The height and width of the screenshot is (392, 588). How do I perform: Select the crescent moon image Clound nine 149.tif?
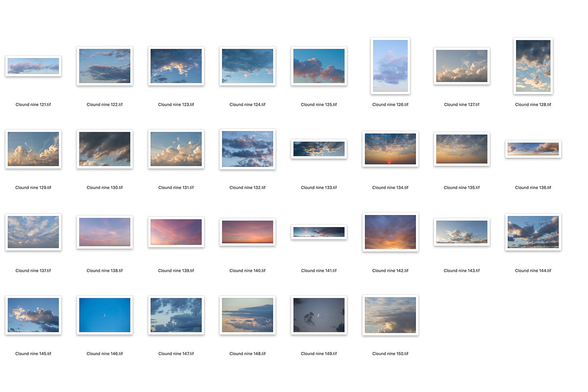tap(319, 315)
